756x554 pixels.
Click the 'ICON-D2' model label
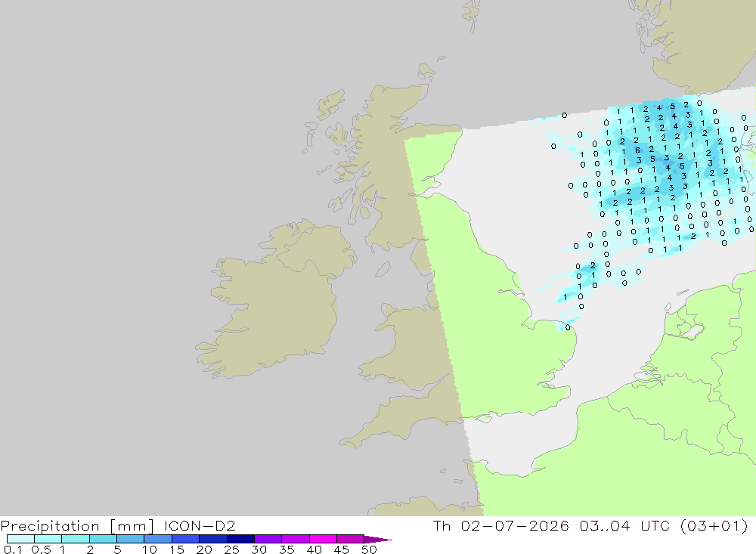(200, 525)
